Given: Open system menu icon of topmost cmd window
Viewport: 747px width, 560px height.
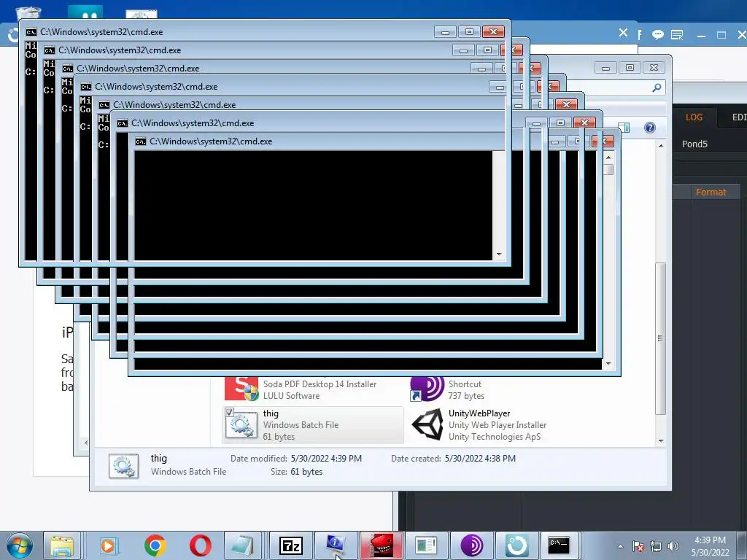Looking at the screenshot, I should click(31, 32).
